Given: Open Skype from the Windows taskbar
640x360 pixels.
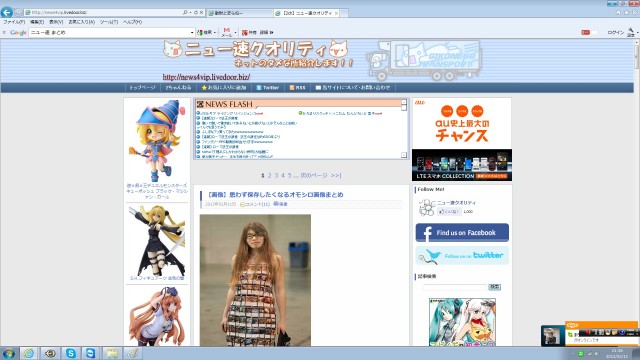Looking at the screenshot, I should click(71, 353).
